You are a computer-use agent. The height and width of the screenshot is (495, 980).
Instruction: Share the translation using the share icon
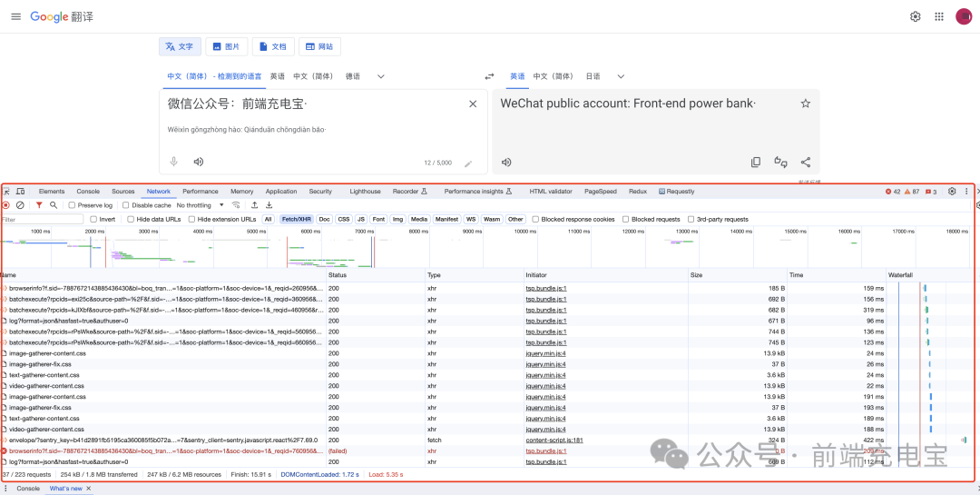click(805, 163)
